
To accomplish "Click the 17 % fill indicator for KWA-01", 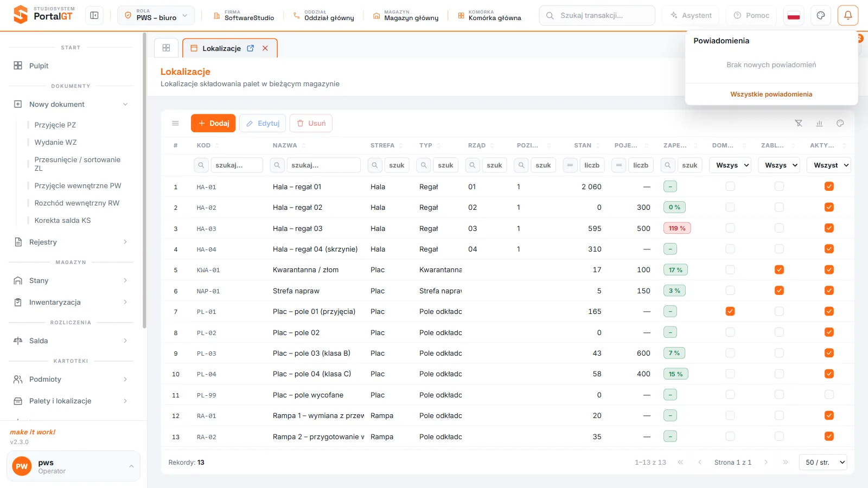I will [675, 269].
